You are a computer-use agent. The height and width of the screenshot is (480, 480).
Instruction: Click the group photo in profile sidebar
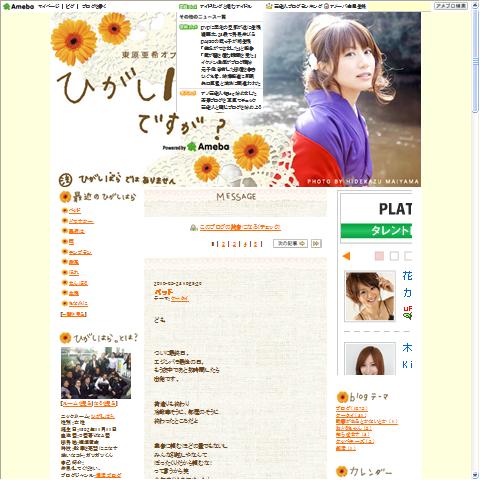96,373
